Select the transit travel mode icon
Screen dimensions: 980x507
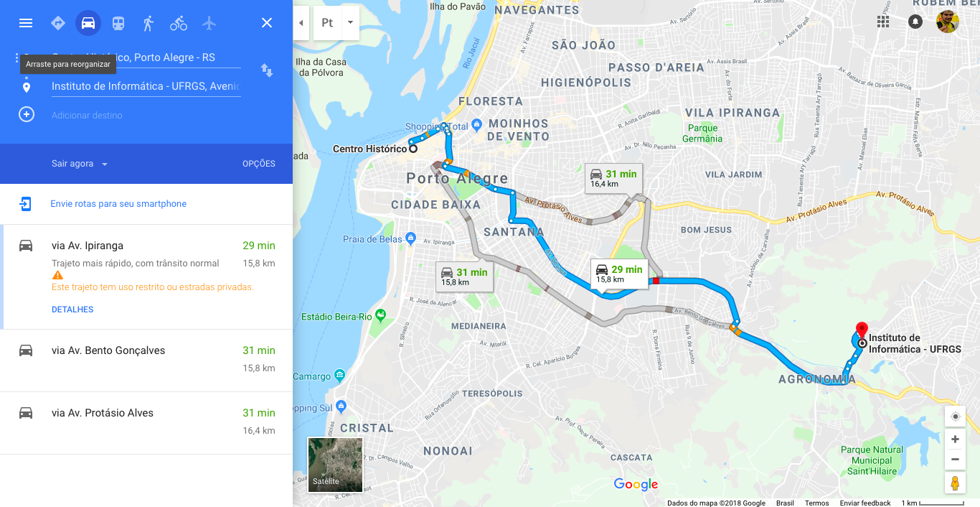pos(118,23)
